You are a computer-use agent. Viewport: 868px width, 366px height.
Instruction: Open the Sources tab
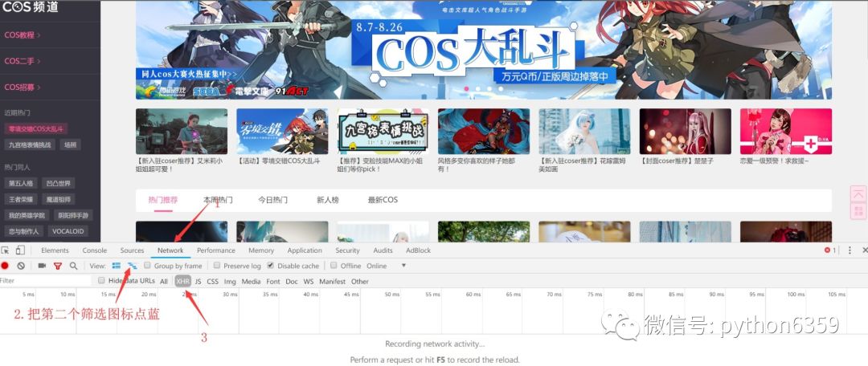pos(132,250)
